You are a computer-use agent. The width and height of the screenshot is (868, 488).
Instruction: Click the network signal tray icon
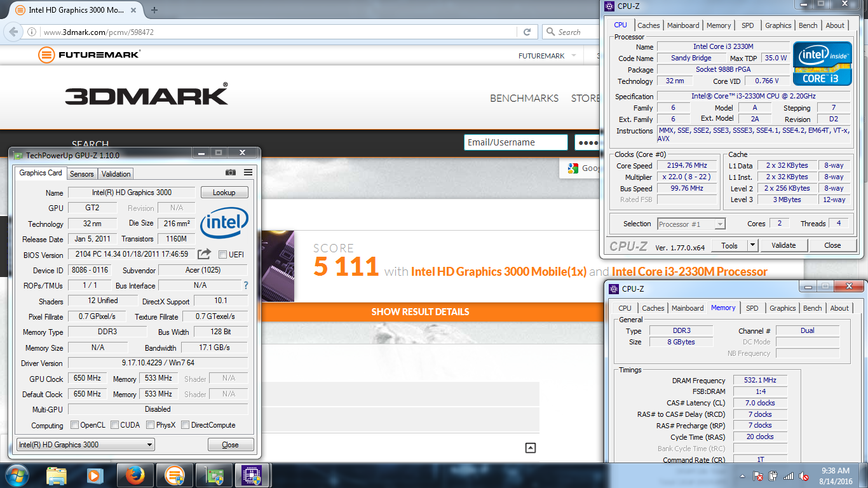point(789,476)
